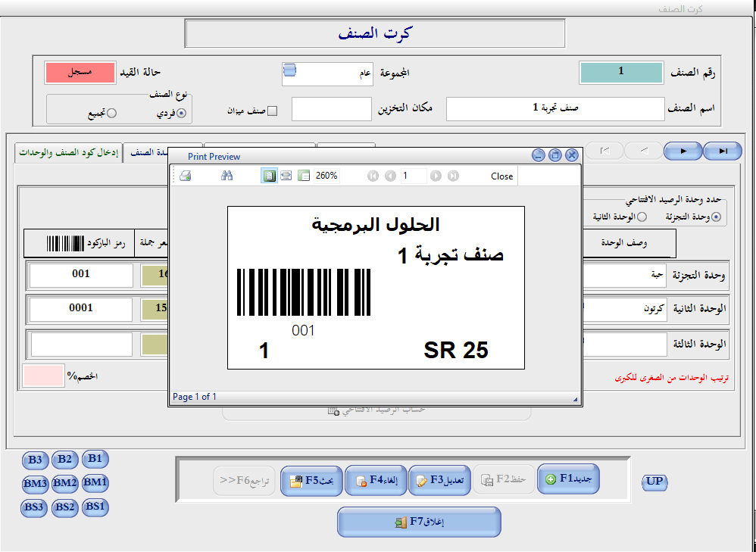Click the مسجل record status box
This screenshot has width=756, height=552.
point(80,73)
